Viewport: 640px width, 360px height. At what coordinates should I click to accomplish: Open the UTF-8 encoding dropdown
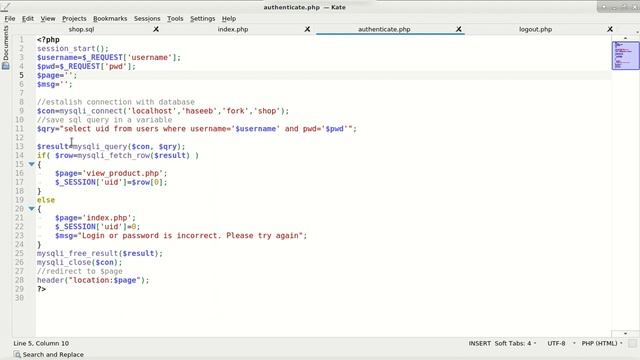pyautogui.click(x=561, y=343)
